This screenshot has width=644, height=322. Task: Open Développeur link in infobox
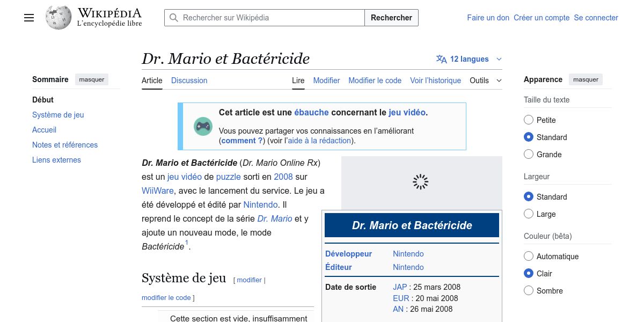click(x=348, y=254)
